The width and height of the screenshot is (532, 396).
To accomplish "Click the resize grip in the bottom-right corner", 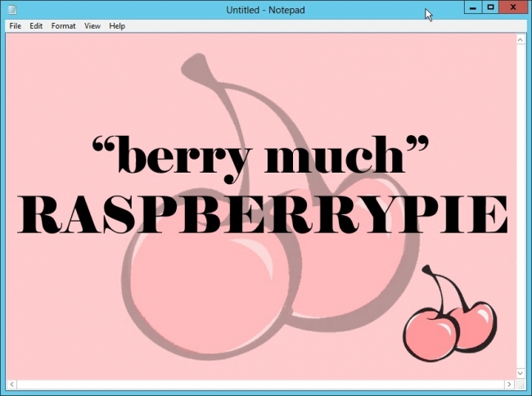I will pyautogui.click(x=522, y=385).
